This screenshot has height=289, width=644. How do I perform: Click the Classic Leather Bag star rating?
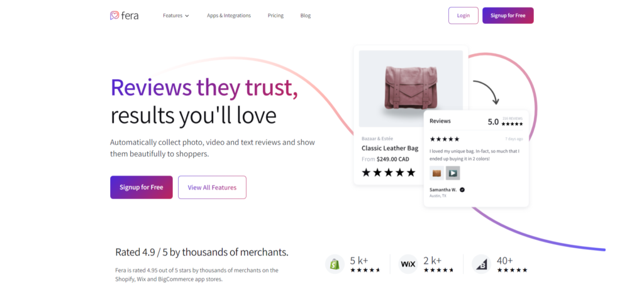[388, 172]
